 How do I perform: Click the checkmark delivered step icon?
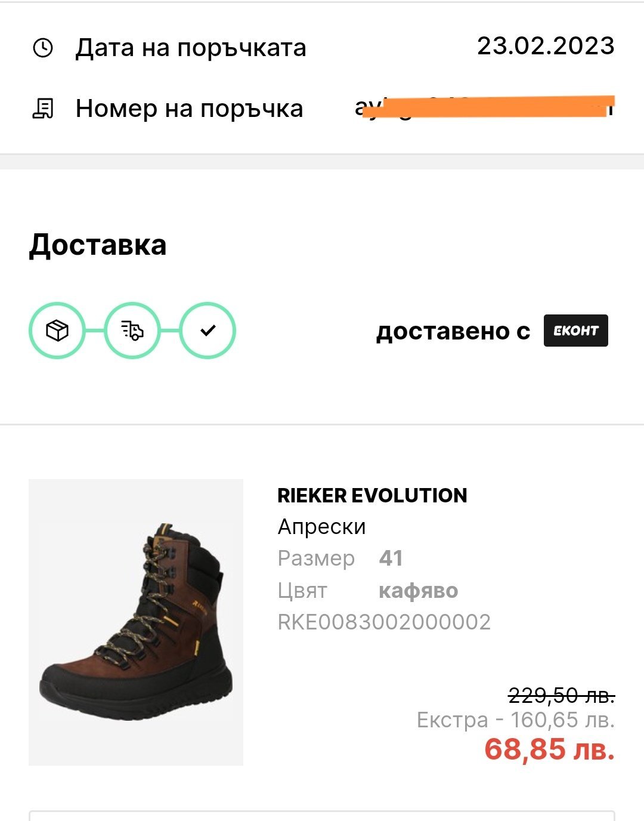208,331
